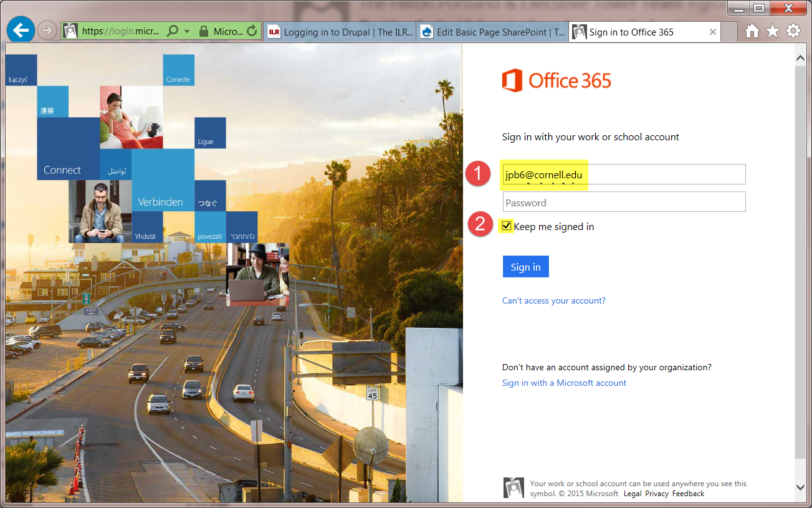The image size is (812, 508).
Task: Click the address bar URL login.micr...
Action: [x=122, y=31]
